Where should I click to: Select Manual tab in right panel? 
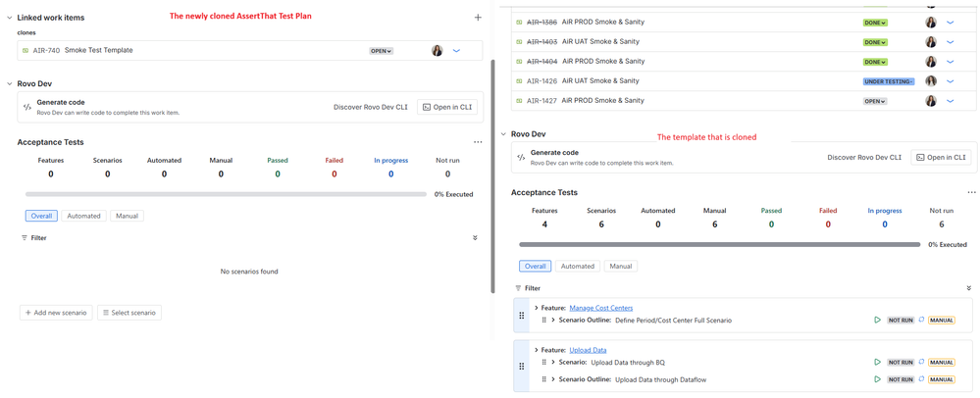[621, 267]
